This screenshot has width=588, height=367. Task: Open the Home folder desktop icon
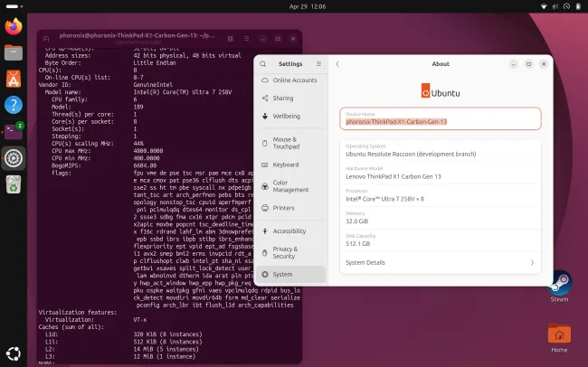click(559, 338)
